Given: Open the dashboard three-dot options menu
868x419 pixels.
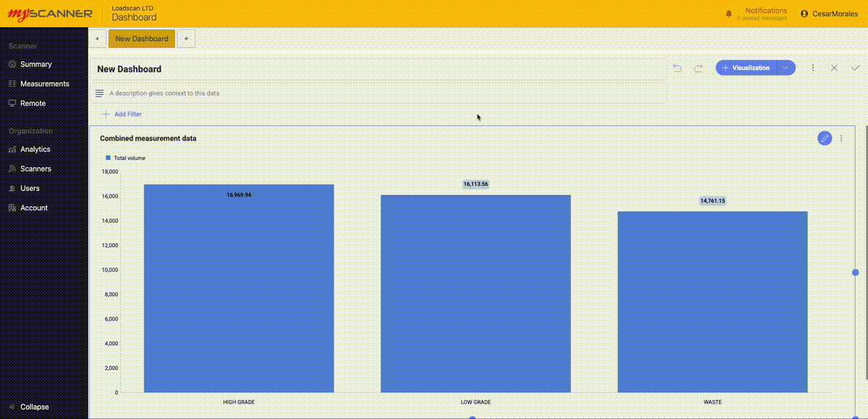Looking at the screenshot, I should tap(813, 67).
